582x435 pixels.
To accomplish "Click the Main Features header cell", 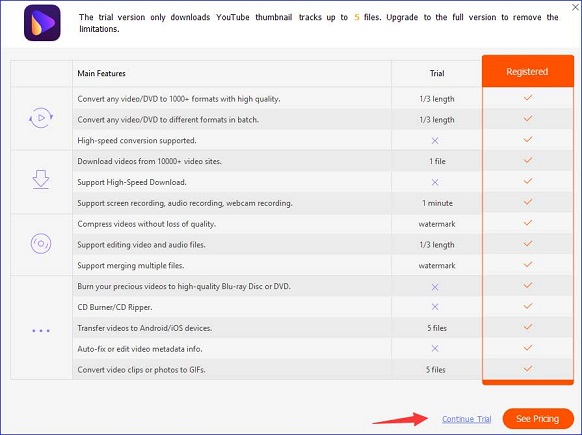I will coord(232,73).
